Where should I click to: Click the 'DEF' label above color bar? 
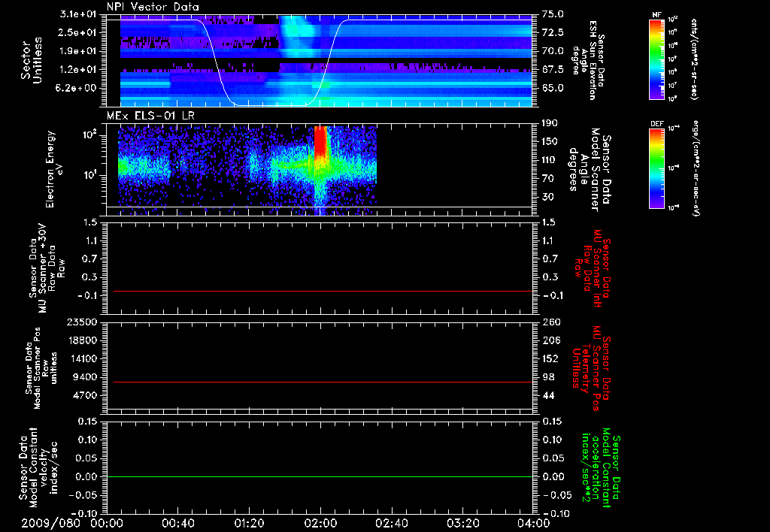click(x=657, y=124)
